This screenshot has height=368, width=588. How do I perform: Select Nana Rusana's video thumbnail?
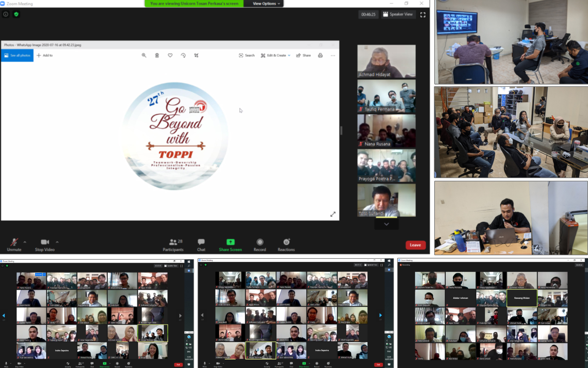pos(386,131)
